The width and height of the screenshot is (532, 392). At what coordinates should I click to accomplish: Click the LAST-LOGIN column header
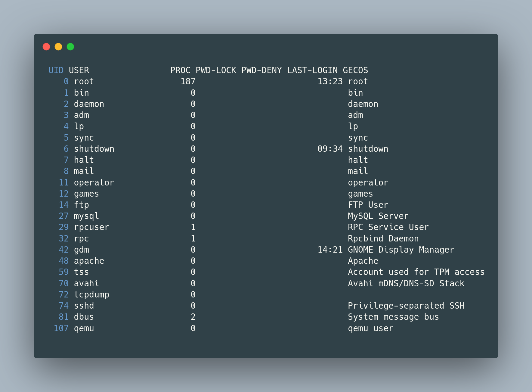pos(312,70)
